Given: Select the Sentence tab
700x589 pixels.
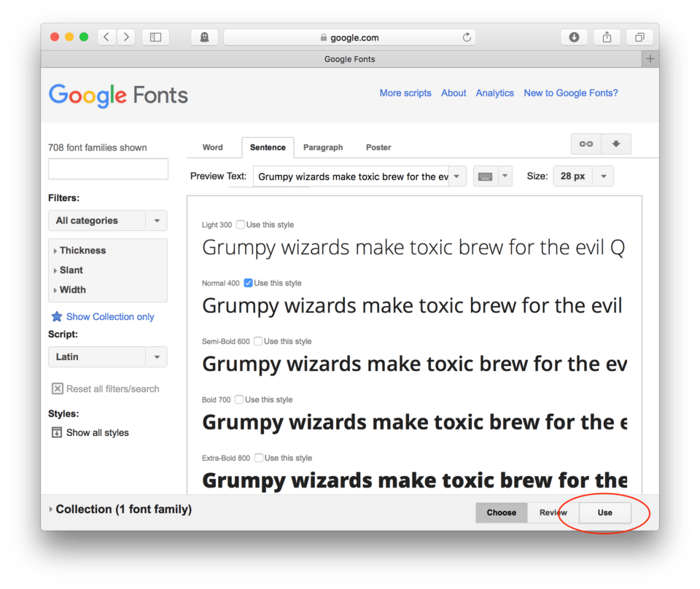Looking at the screenshot, I should click(x=268, y=147).
